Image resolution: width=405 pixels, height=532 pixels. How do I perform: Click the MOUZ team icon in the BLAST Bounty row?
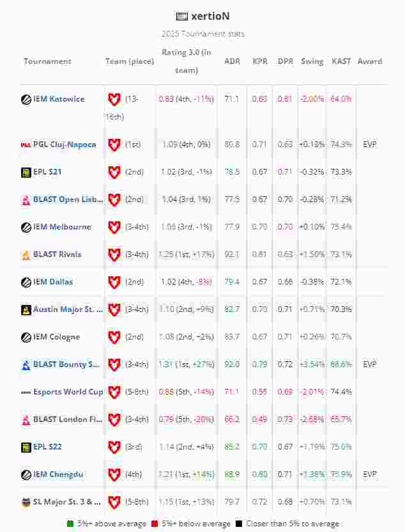114,364
